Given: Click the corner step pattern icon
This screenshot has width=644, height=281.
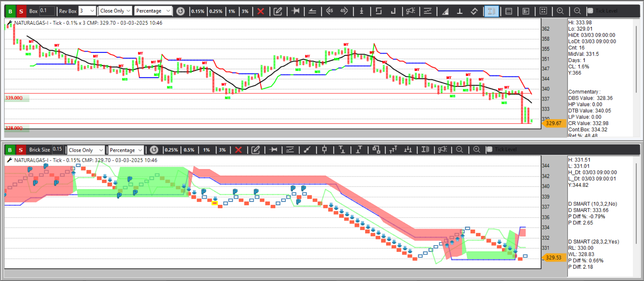Looking at the screenshot, I should (x=393, y=11).
